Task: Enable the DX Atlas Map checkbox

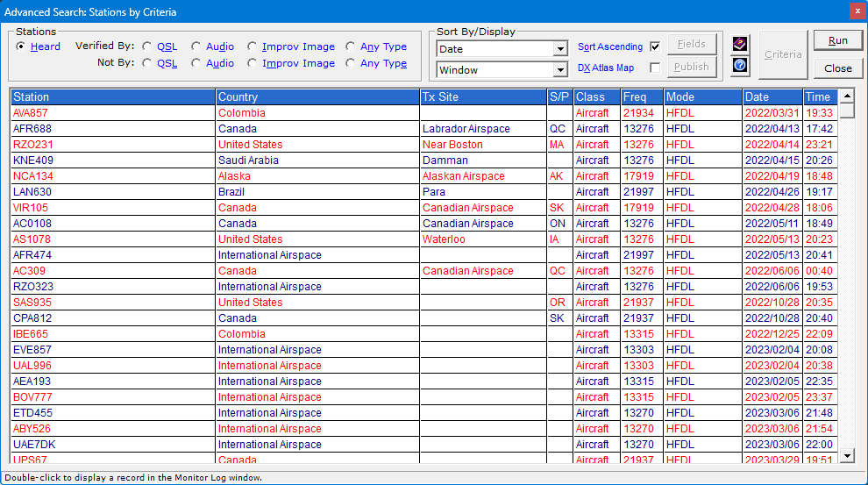Action: pos(655,68)
